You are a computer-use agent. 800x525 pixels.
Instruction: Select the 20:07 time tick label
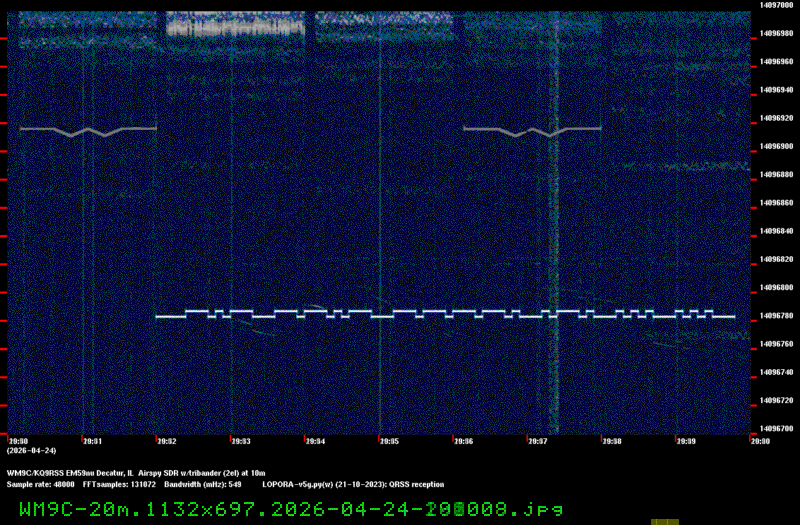point(538,441)
